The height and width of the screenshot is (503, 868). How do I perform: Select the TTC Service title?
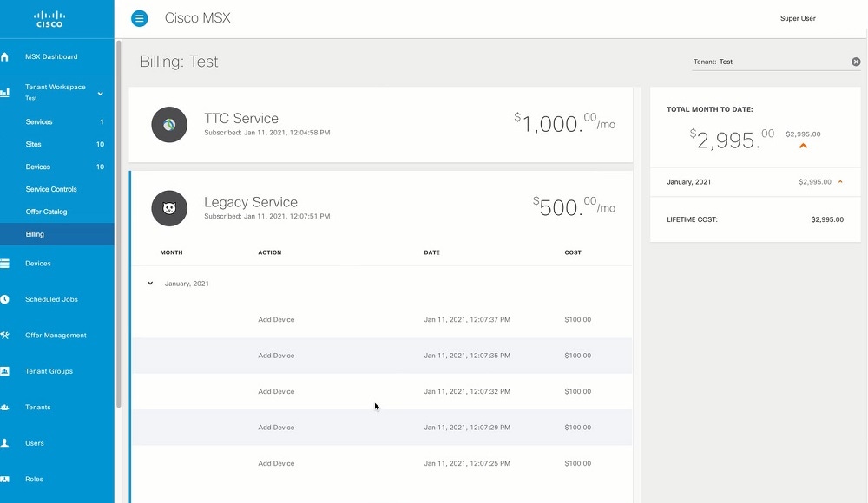click(x=240, y=119)
